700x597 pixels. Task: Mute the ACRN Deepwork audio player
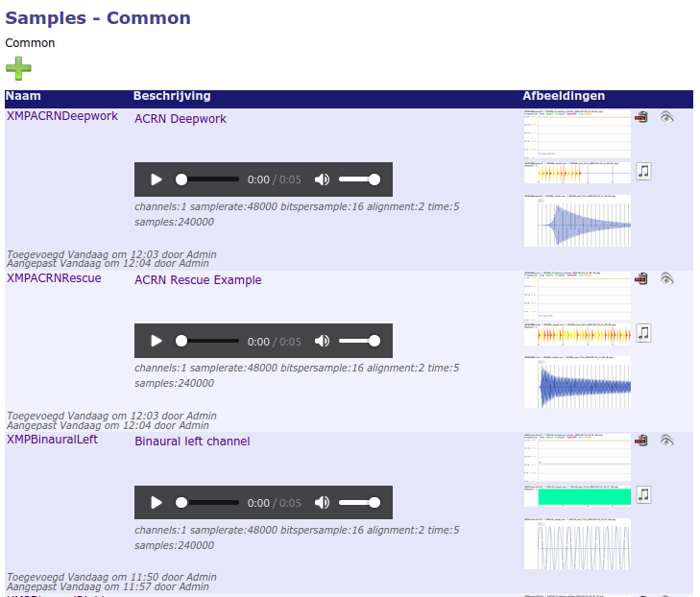322,179
